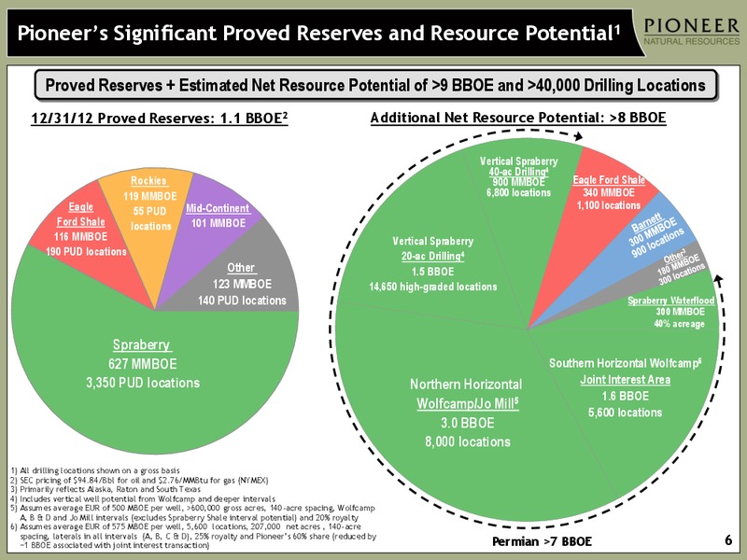
Task: Select footnote 5 about 500 MBOE EUR
Action: coord(192,512)
